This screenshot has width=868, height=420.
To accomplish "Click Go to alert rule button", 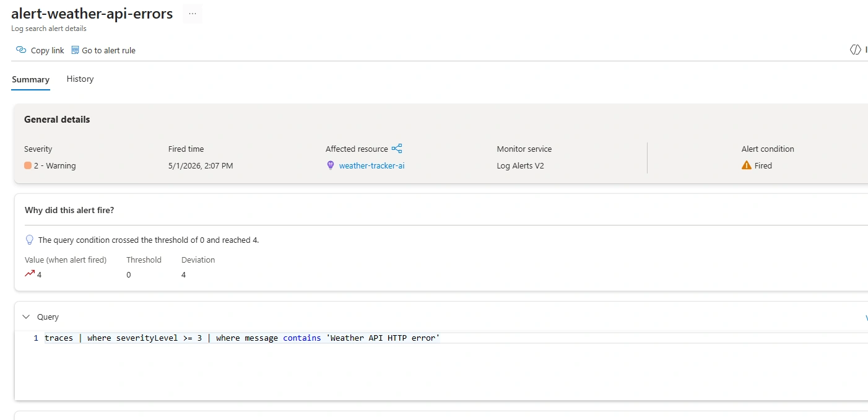I will pos(103,50).
